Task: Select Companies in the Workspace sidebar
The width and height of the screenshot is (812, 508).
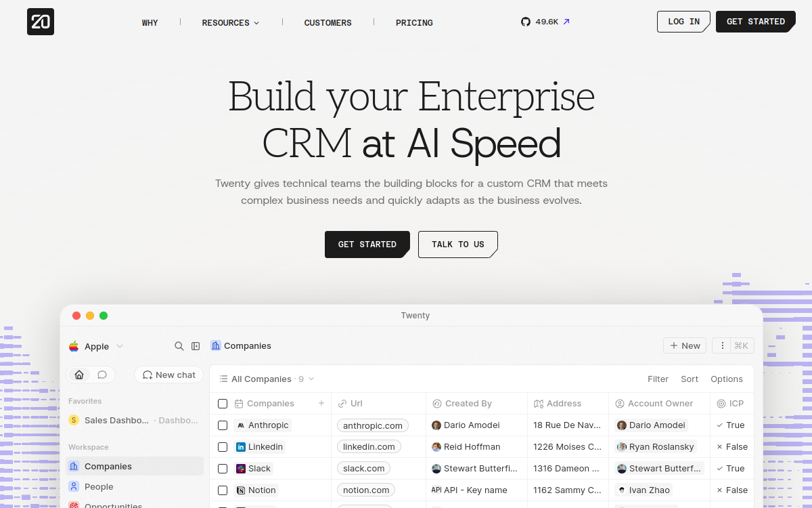Action: click(135, 466)
